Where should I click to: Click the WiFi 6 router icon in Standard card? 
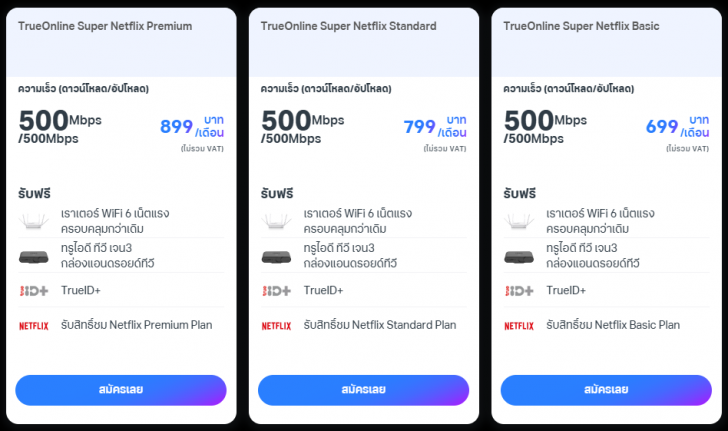click(277, 222)
